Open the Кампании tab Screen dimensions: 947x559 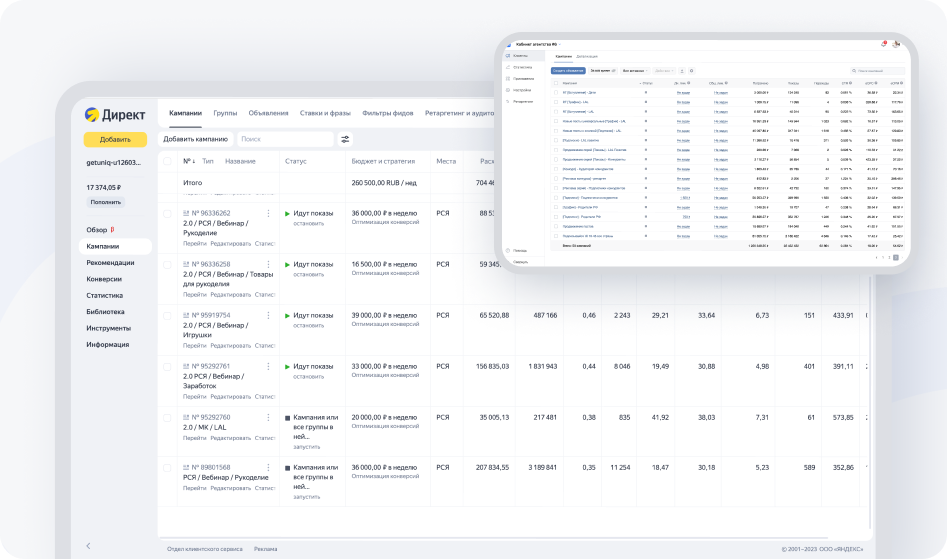coord(185,113)
